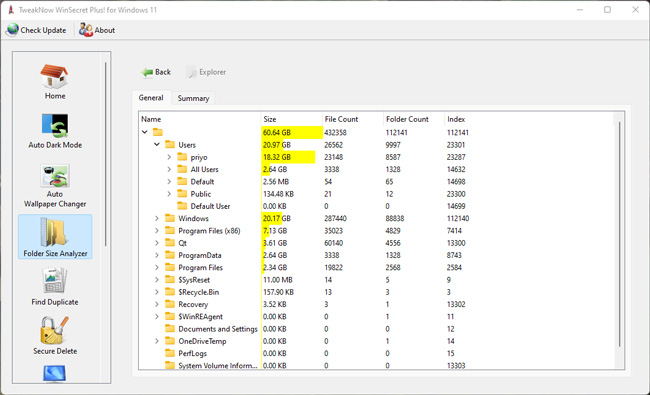This screenshot has height=395, width=650.
Task: Click the Default User folder icon
Action: click(x=182, y=206)
